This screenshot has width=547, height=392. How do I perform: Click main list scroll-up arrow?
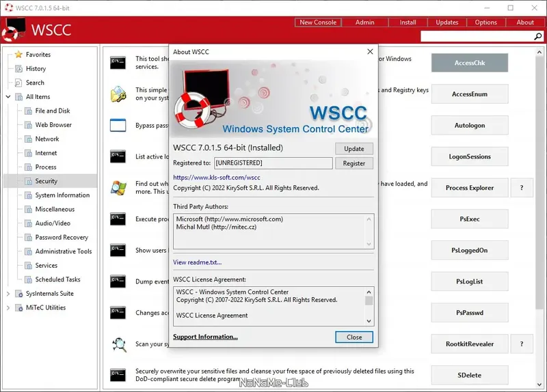click(539, 53)
